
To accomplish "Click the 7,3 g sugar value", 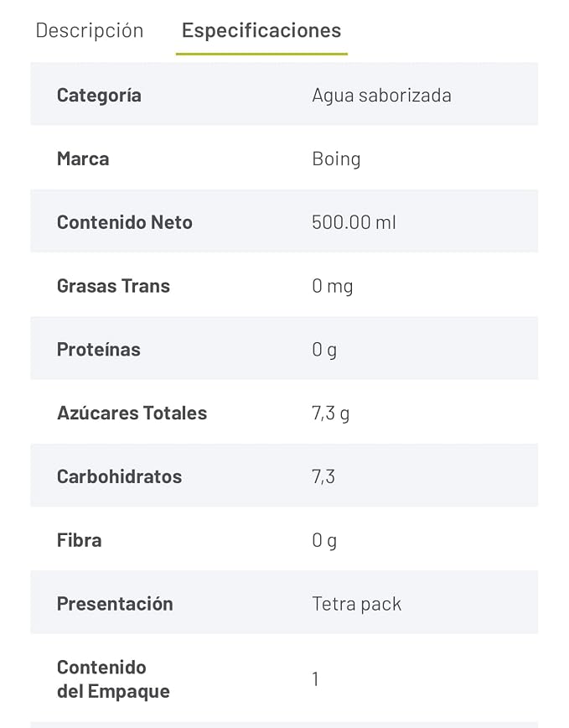I will [331, 413].
